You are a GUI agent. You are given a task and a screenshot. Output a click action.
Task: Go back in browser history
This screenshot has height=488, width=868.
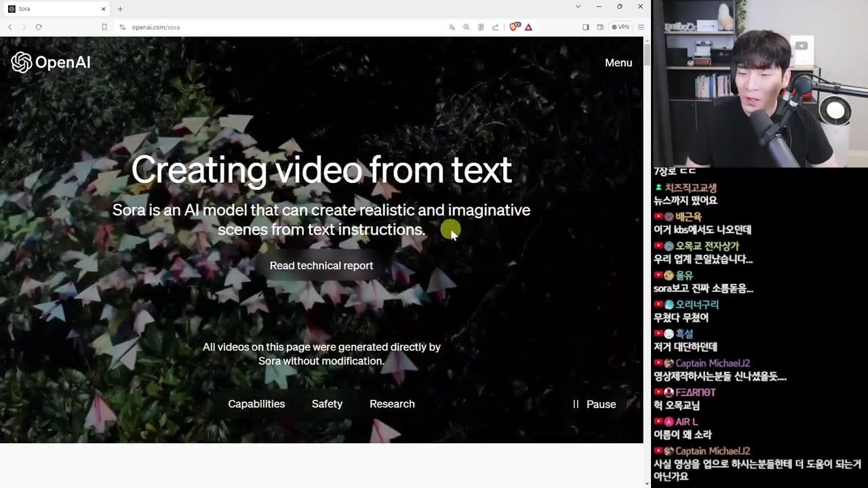[10, 27]
